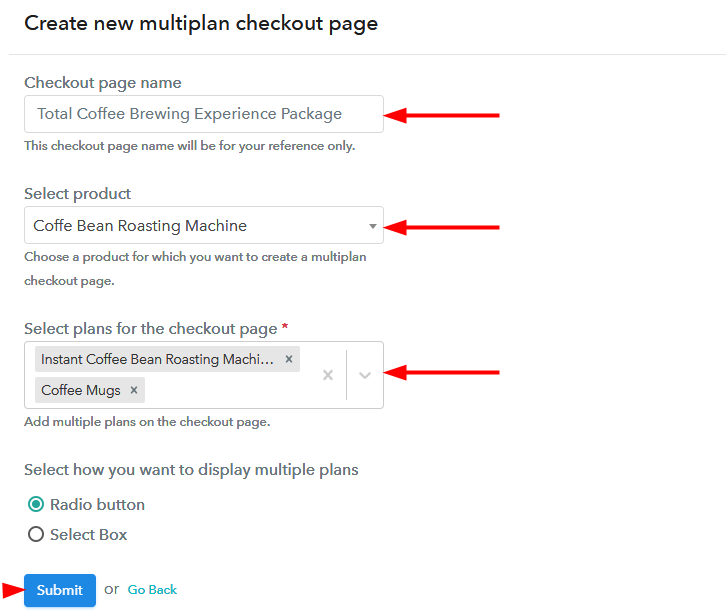Click the Coffee Mugs tag label
This screenshot has height=616, width=726.
tap(81, 390)
